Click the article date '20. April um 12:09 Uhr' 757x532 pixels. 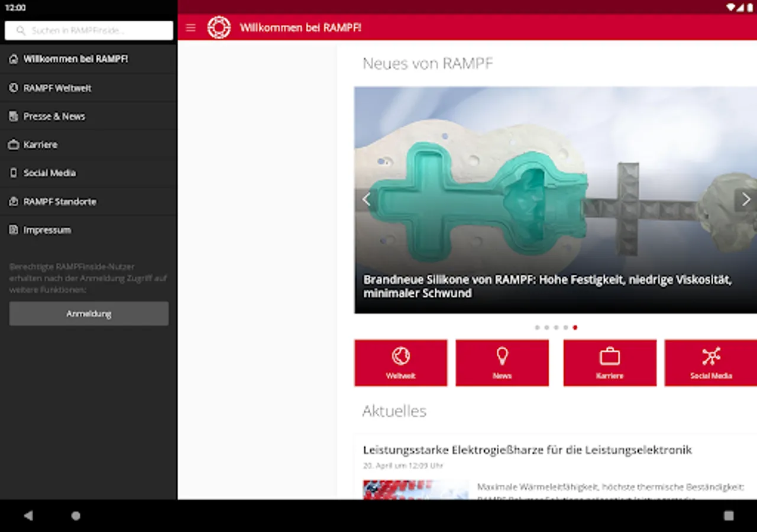tap(403, 466)
